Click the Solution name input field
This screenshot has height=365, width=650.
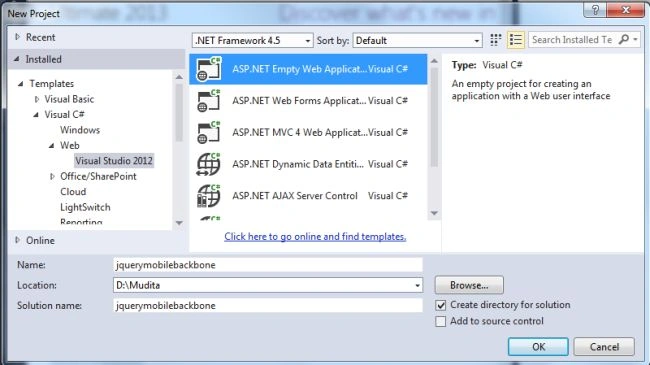[268, 306]
